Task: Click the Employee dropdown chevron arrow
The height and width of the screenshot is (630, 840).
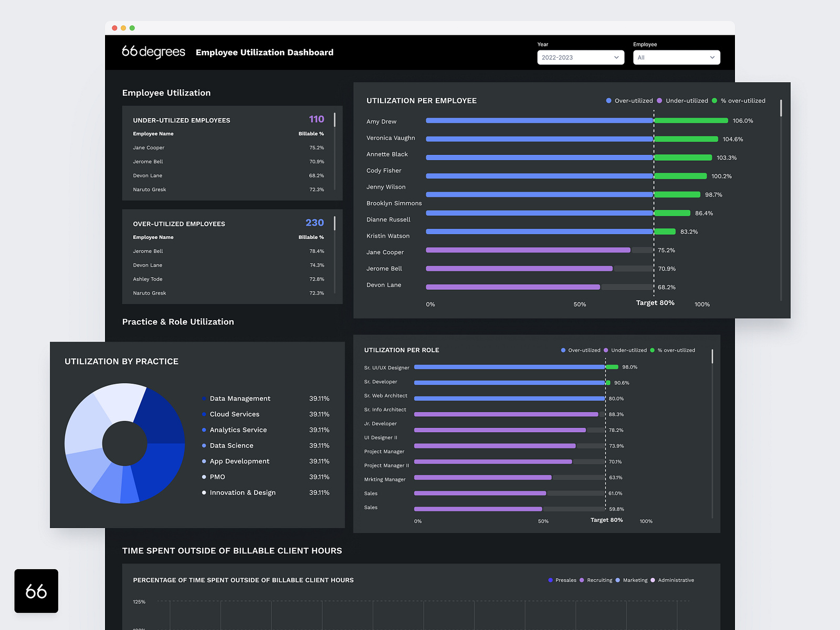Action: (x=712, y=58)
